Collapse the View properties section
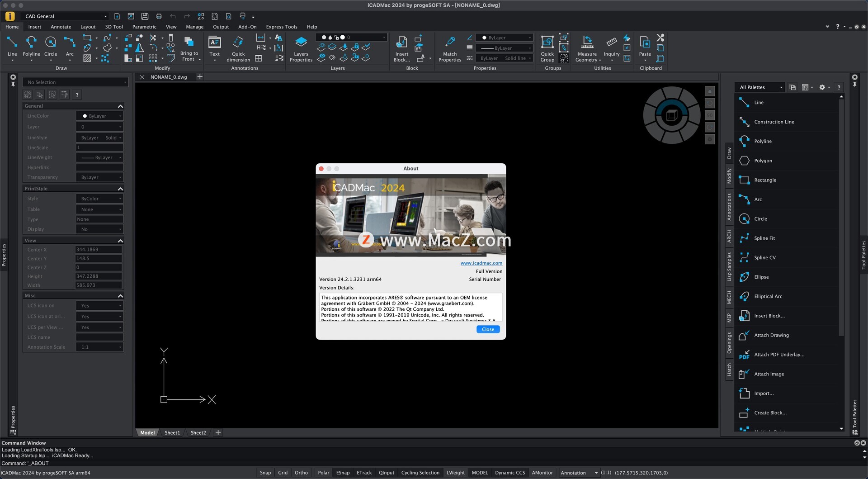 click(120, 241)
